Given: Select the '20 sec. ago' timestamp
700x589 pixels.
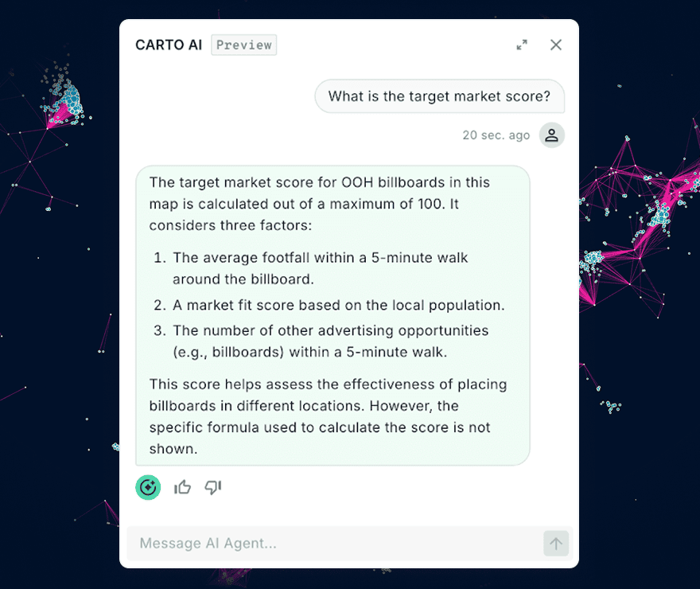Looking at the screenshot, I should click(496, 135).
